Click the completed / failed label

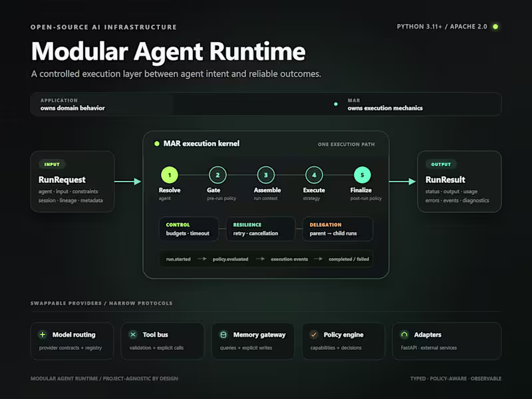(348, 259)
